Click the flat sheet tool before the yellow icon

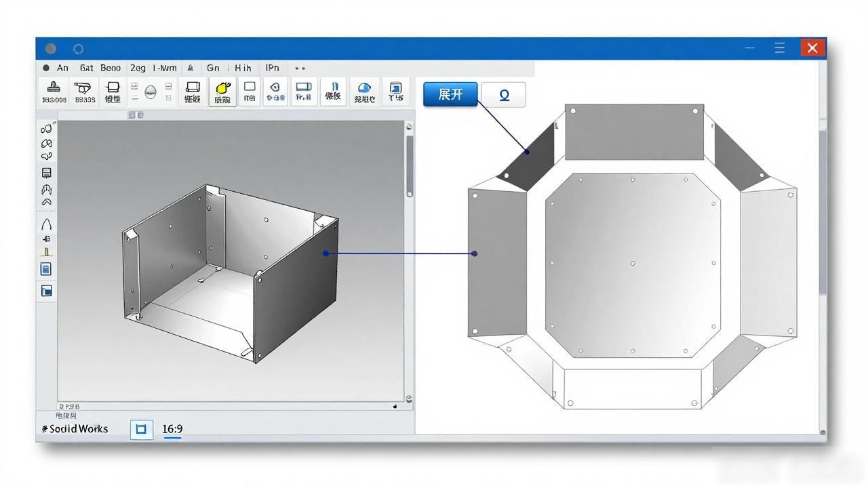click(193, 91)
